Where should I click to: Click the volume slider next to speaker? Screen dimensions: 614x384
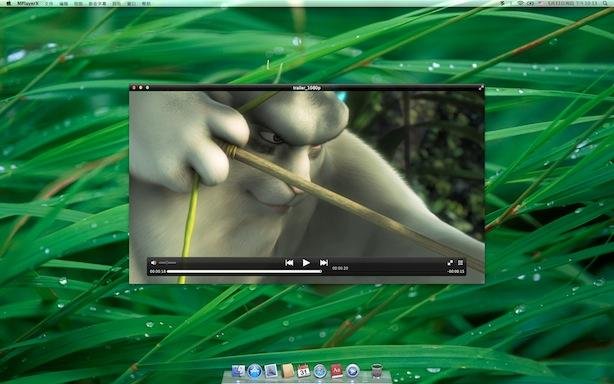tap(168, 263)
